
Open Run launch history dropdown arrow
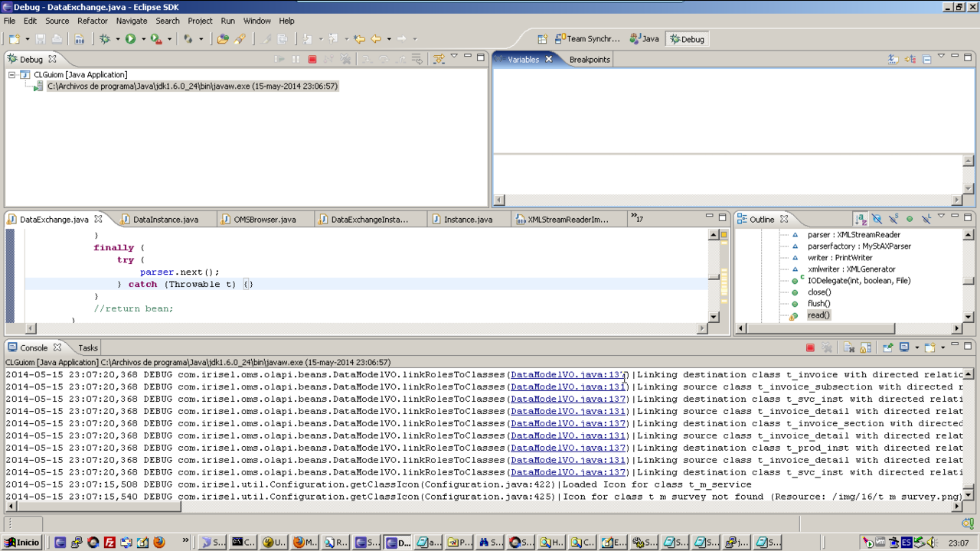143,39
